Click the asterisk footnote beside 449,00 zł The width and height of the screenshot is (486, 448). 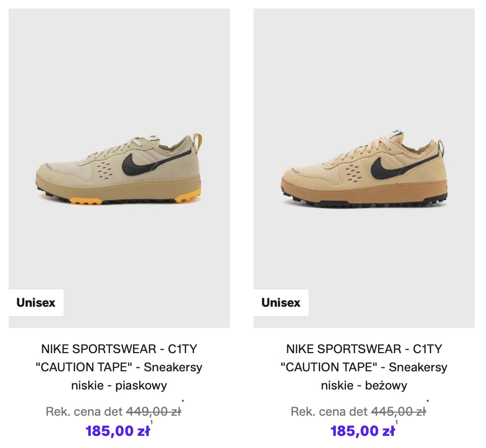click(183, 403)
